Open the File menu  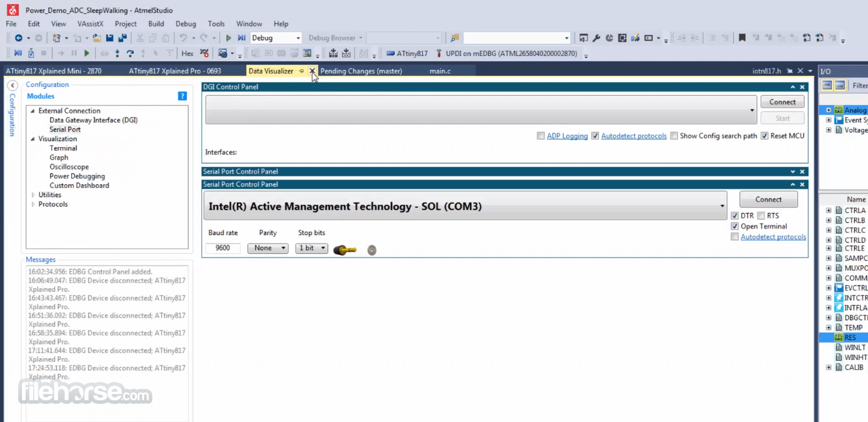tap(11, 24)
